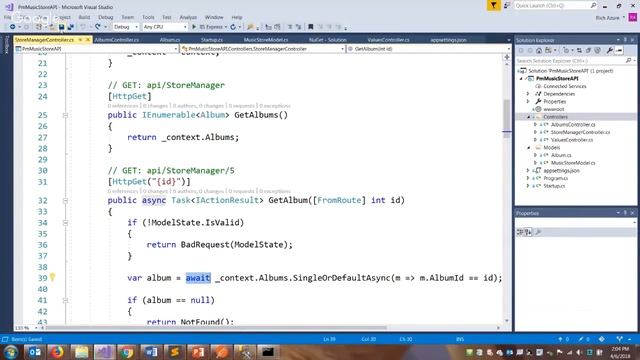Collapse the Models folder
Image resolution: width=640 pixels, height=360 pixels.
pos(529,147)
